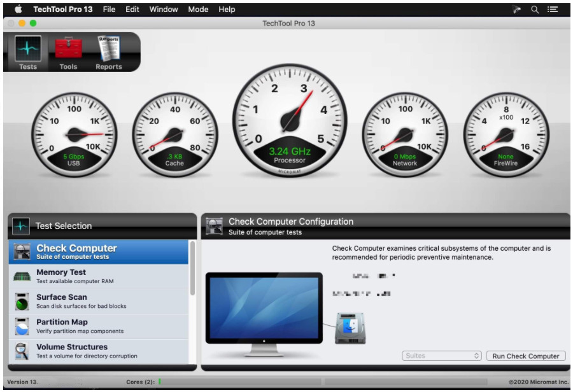The width and height of the screenshot is (573, 392).
Task: Open Spotlight search in menu bar
Action: coord(535,10)
